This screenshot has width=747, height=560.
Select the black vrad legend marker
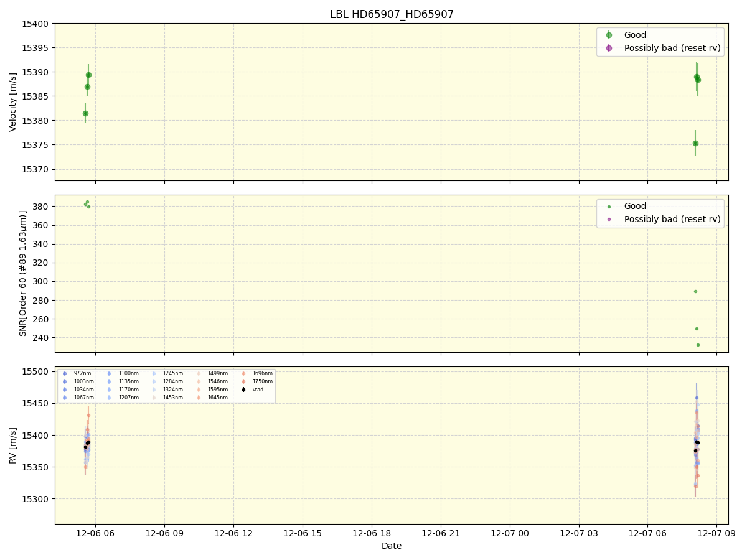243,390
